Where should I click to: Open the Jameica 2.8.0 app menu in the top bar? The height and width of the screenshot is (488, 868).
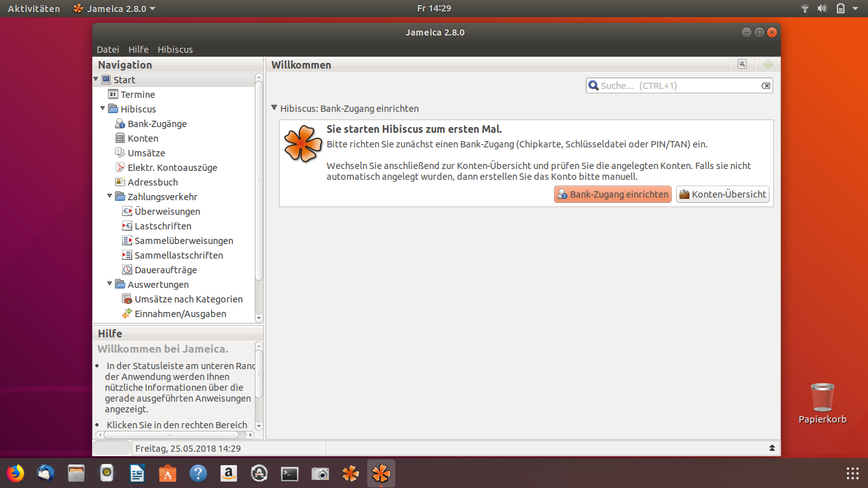click(x=114, y=8)
